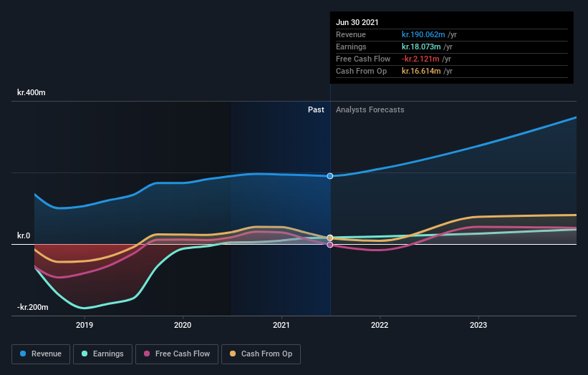The width and height of the screenshot is (588, 375).
Task: Click the kr.16.614m cash from op value
Action: [421, 71]
